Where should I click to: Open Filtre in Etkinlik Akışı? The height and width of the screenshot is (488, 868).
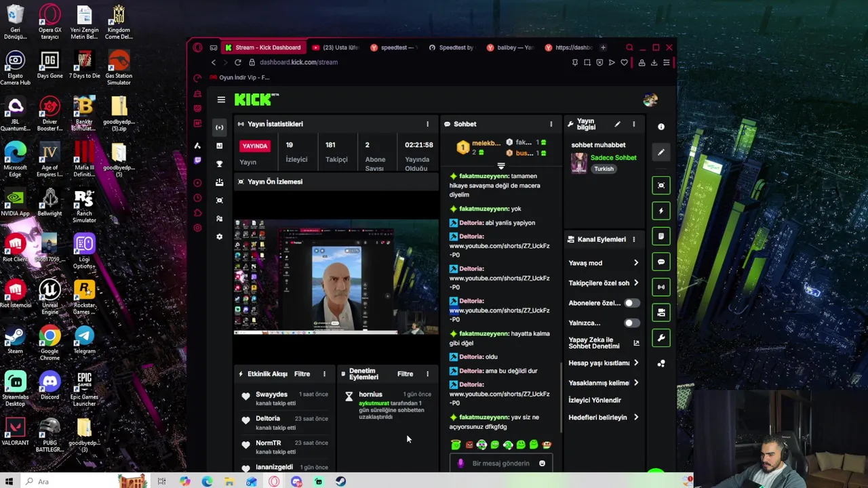coord(302,373)
